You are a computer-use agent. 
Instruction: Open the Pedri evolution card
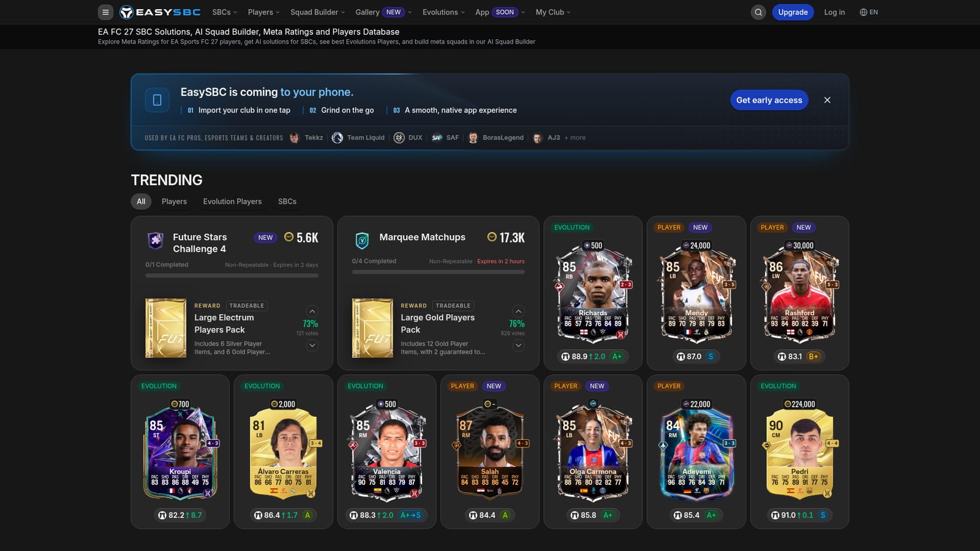(x=799, y=452)
